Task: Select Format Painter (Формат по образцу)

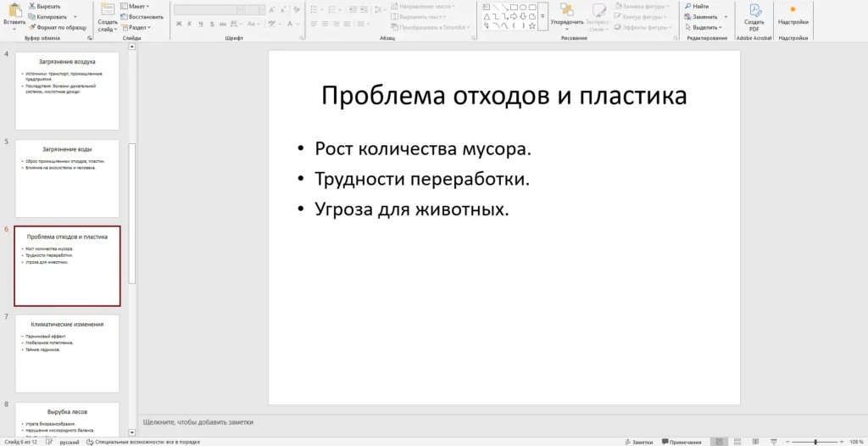Action: point(57,27)
